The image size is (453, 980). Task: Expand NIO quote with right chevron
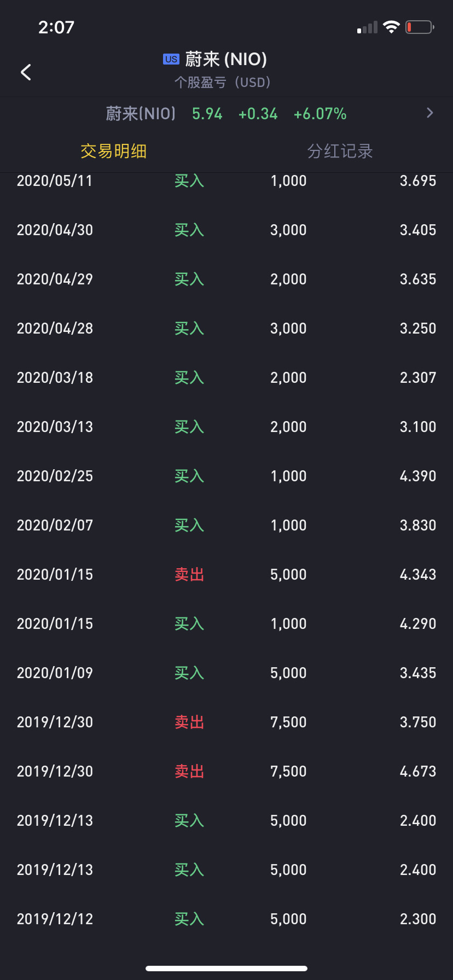pyautogui.click(x=429, y=113)
